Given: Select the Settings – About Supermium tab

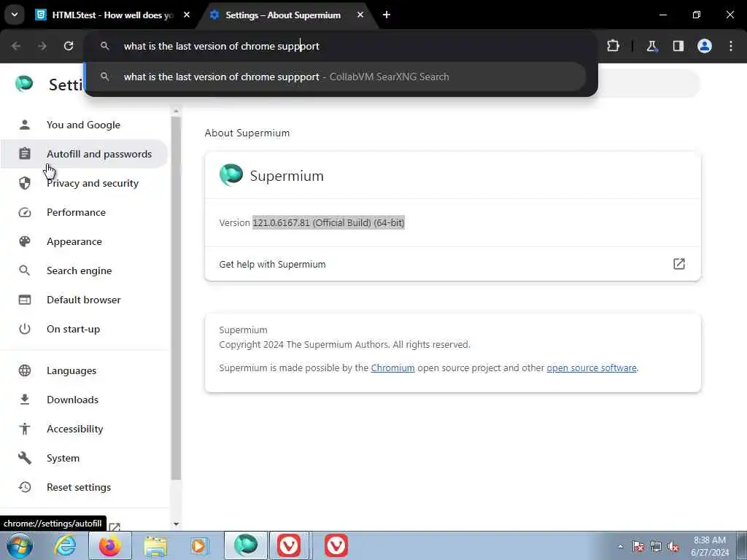Looking at the screenshot, I should click(283, 15).
